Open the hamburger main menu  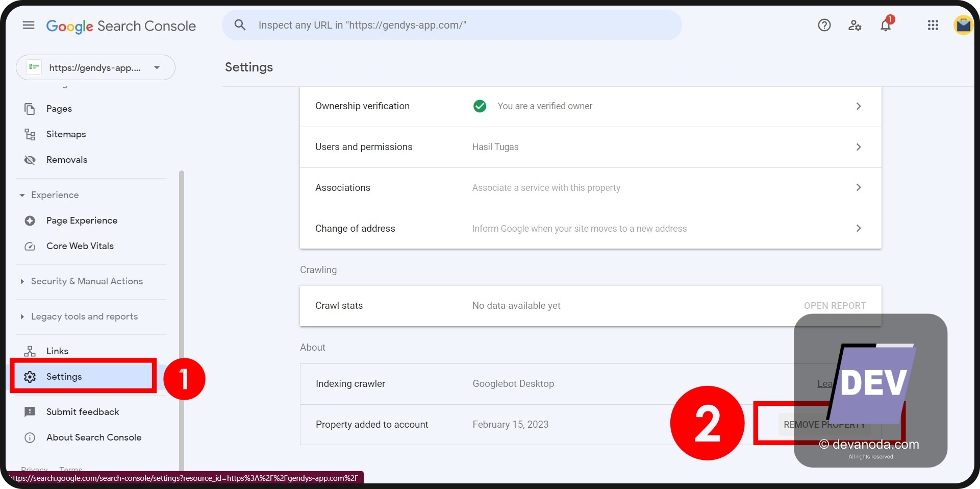click(x=29, y=25)
